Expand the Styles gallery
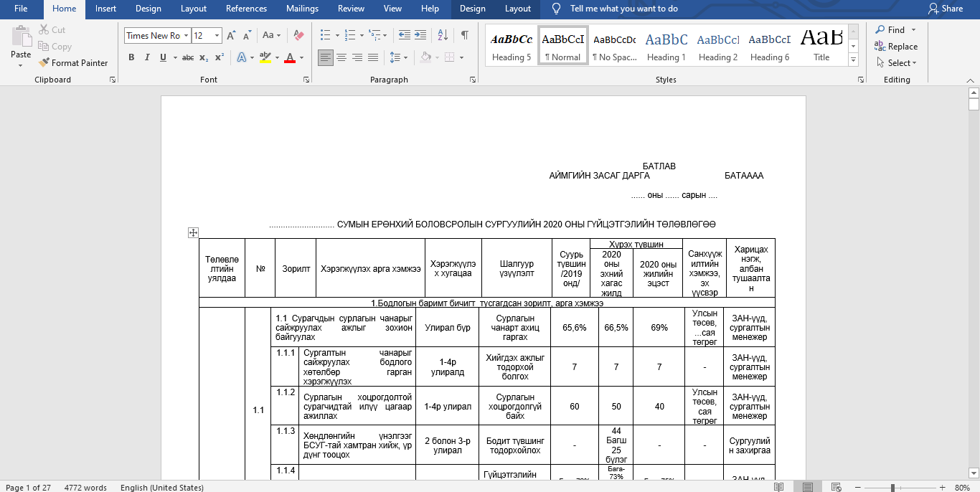Screen dimensions: 980x492 pyautogui.click(x=853, y=58)
